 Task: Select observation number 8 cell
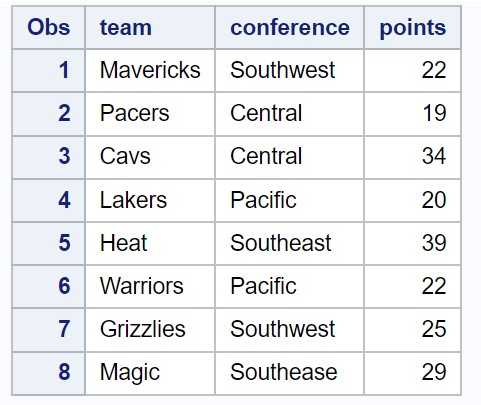coord(48,373)
